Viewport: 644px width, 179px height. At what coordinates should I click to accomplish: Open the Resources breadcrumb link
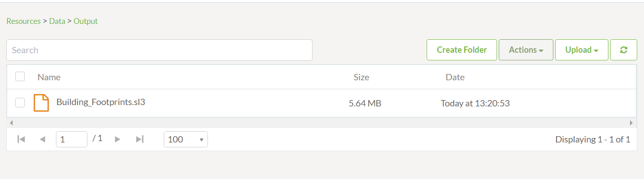[23, 21]
